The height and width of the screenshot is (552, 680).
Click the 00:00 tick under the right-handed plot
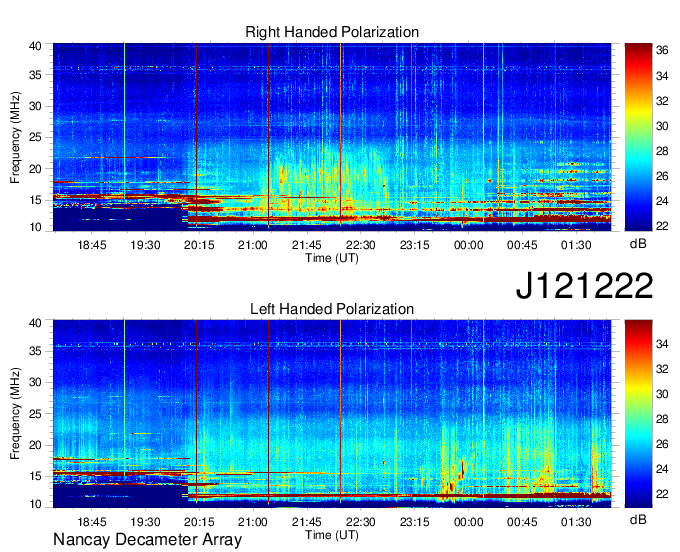(x=468, y=245)
